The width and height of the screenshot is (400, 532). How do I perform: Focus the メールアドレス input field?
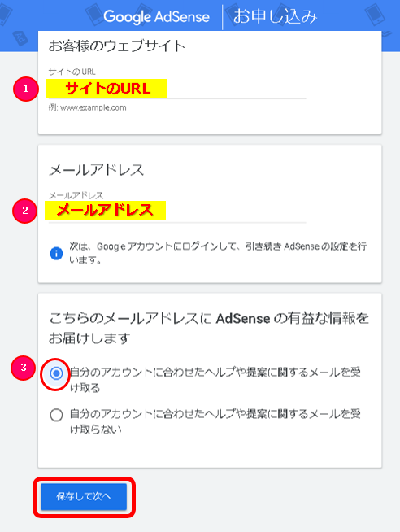tap(177, 211)
